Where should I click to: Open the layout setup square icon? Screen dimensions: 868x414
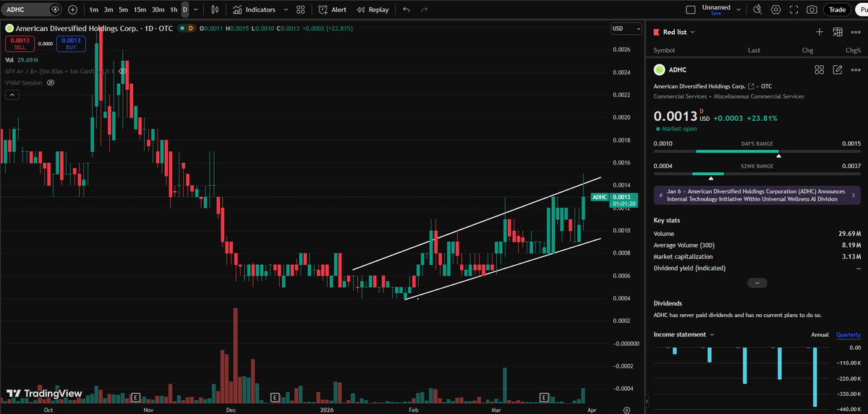[x=689, y=9]
